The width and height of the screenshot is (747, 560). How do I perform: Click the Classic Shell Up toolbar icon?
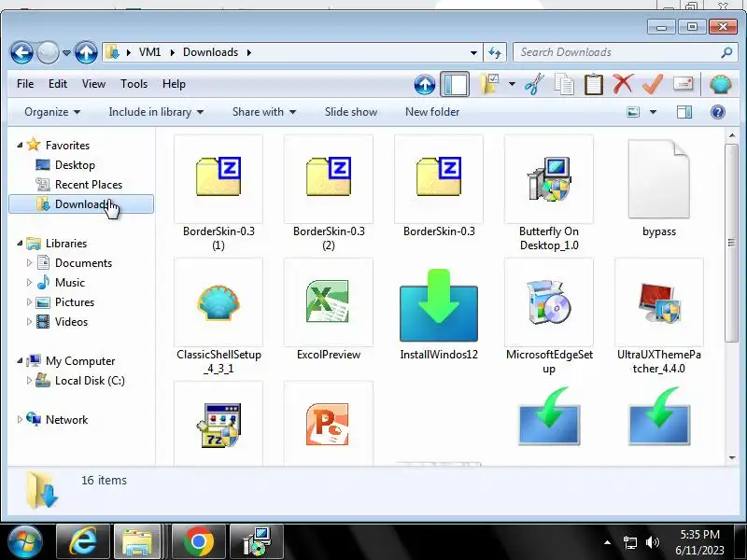(x=425, y=85)
